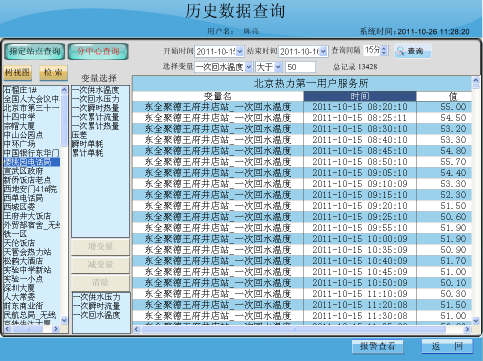Open the 大于 comparison operator dropdown
This screenshot has width=483, height=361.
tap(278, 67)
